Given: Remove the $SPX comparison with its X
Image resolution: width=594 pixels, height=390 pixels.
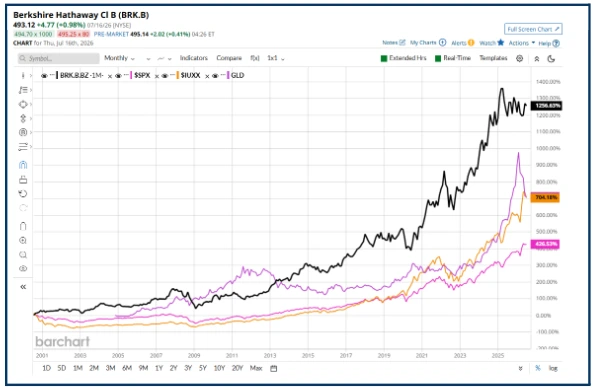Looking at the screenshot, I should coord(157,76).
